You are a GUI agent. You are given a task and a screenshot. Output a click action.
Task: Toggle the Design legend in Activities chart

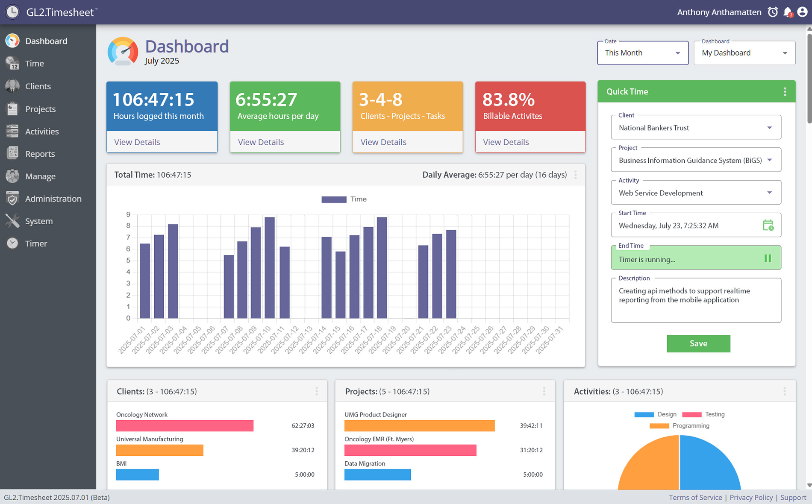[x=656, y=414]
